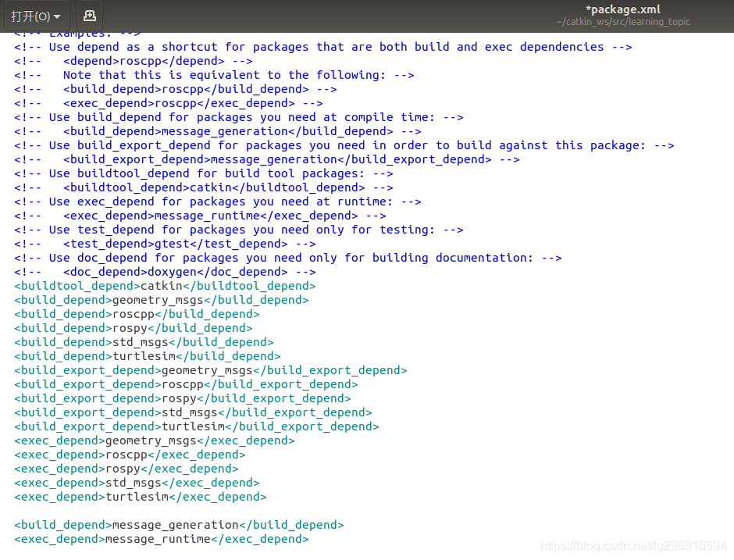Click build_depend rospy line
Image resolution: width=734 pixels, height=560 pixels.
(134, 328)
